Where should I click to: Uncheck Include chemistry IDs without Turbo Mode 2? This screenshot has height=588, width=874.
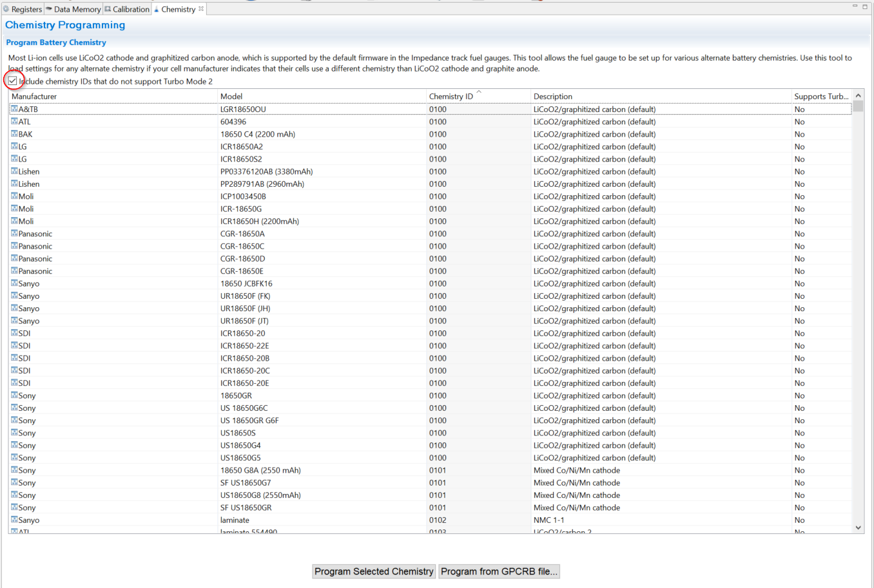click(x=13, y=81)
